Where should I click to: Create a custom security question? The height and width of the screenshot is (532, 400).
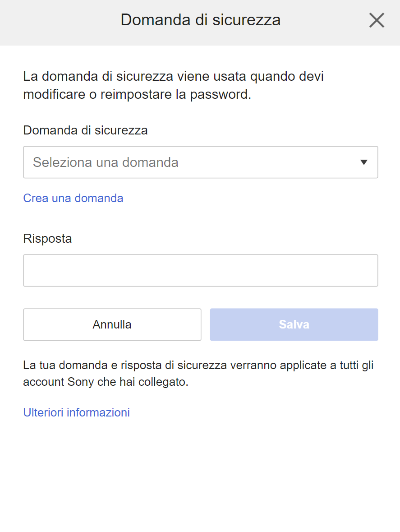(x=73, y=198)
